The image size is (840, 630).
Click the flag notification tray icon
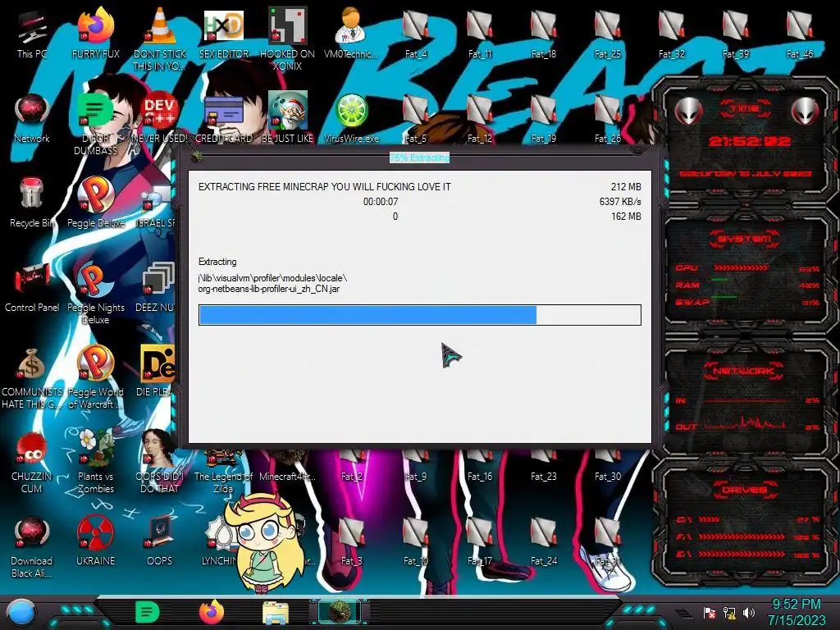pos(710,612)
